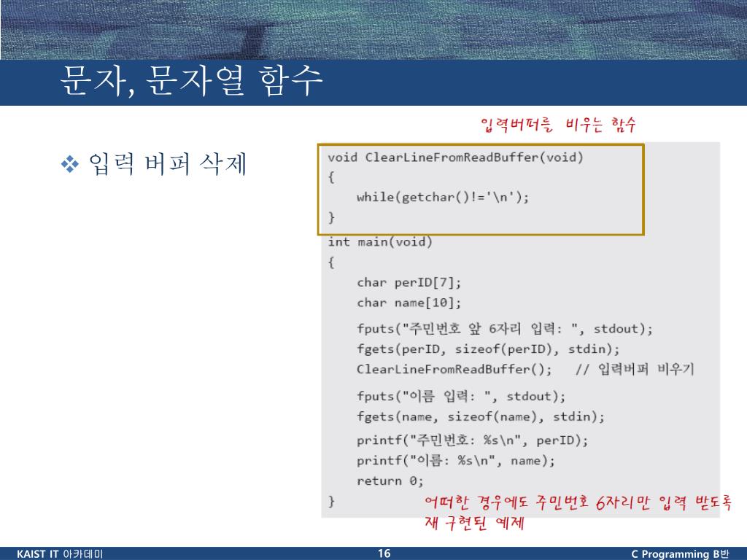The width and height of the screenshot is (747, 560).
Task: Click the return 0; line
Action: pyautogui.click(x=390, y=481)
